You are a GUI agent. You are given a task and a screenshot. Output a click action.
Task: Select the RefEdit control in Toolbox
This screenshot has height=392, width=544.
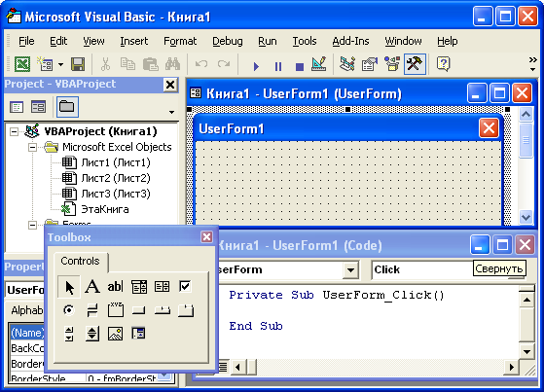(x=138, y=334)
